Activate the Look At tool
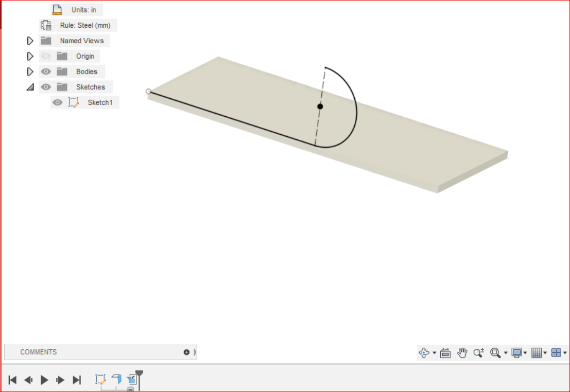This screenshot has width=570, height=392. coord(445,353)
